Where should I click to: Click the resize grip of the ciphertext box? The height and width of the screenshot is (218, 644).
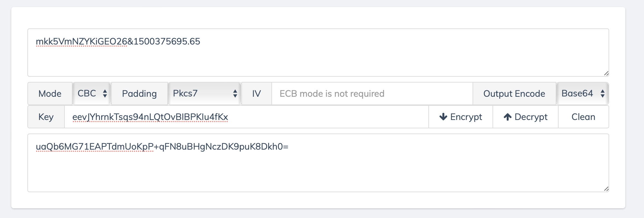click(x=606, y=189)
